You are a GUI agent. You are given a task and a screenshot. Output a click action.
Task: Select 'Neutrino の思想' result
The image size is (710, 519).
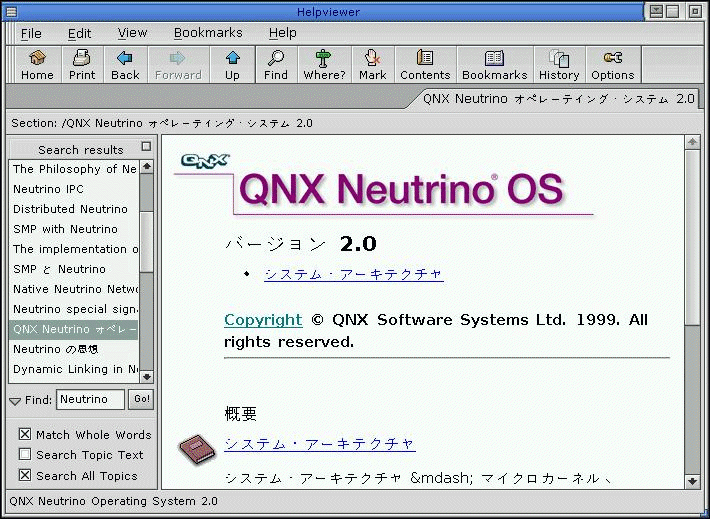point(74,349)
